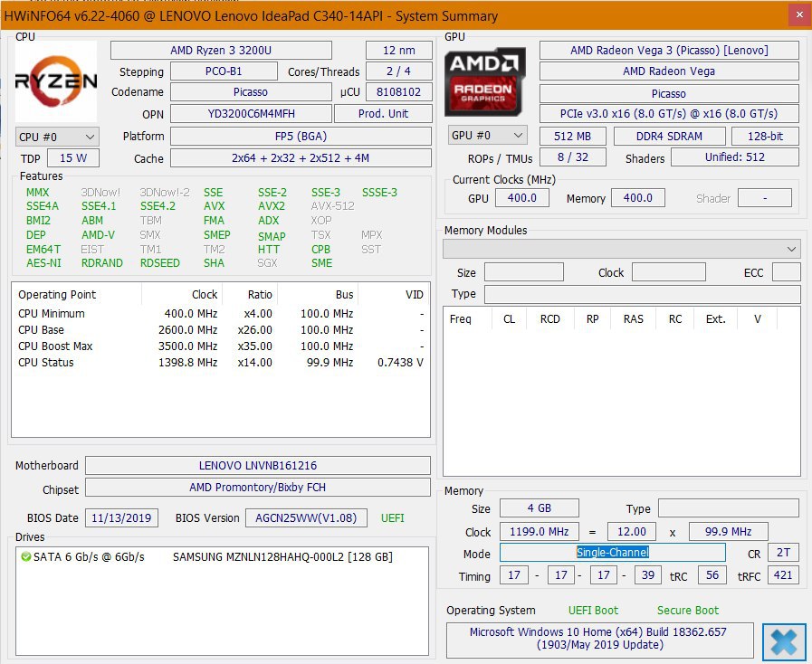Click the Cores/Threads 2 / 4 value
Screen dimensions: 812x664
click(398, 71)
